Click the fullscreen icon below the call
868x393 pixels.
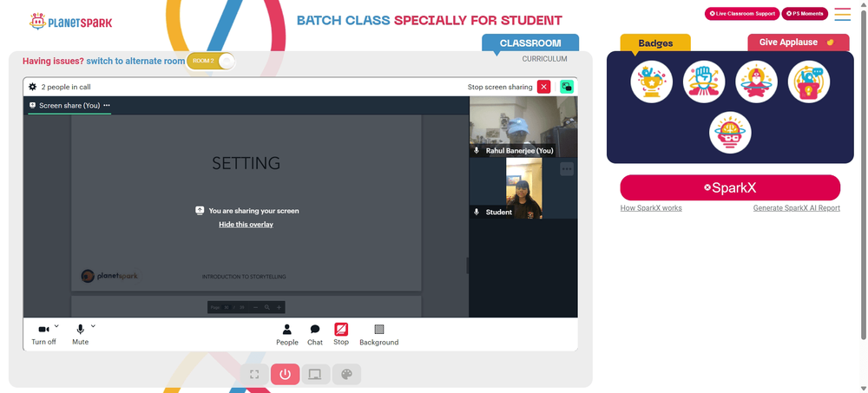pyautogui.click(x=254, y=375)
